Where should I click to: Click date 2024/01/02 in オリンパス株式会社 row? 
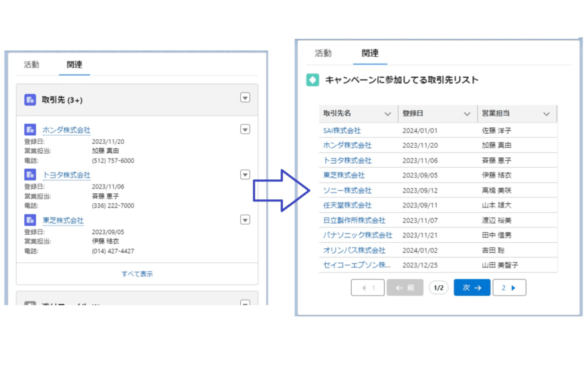coord(420,250)
